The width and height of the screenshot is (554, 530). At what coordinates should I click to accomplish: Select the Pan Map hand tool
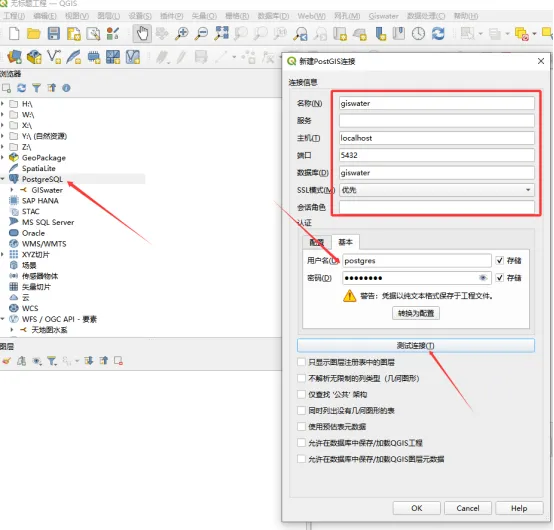point(142,34)
